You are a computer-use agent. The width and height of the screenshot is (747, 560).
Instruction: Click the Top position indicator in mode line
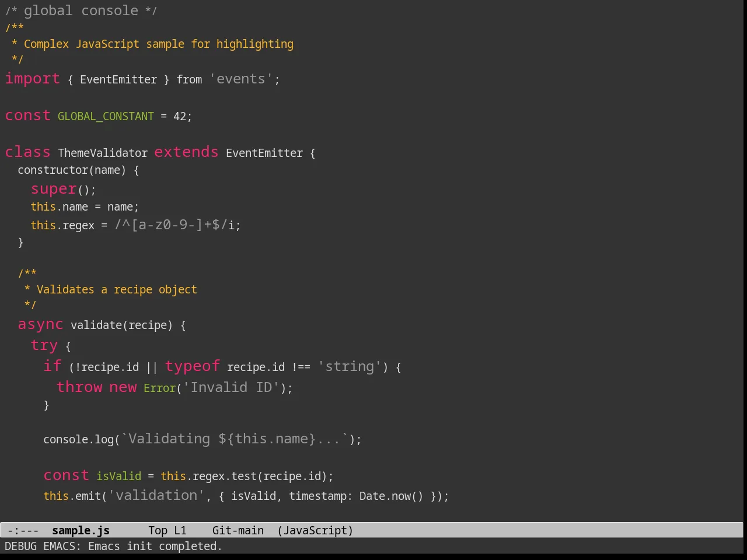pos(158,530)
